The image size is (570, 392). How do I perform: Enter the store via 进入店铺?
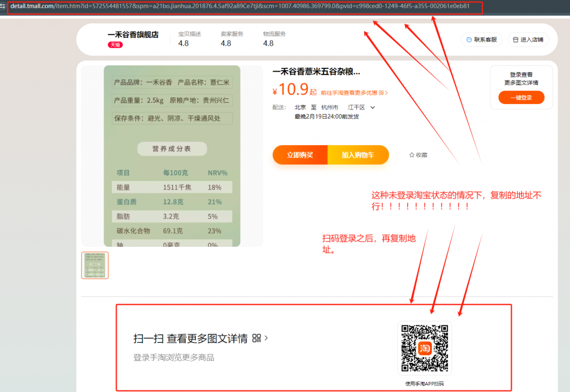tap(528, 39)
